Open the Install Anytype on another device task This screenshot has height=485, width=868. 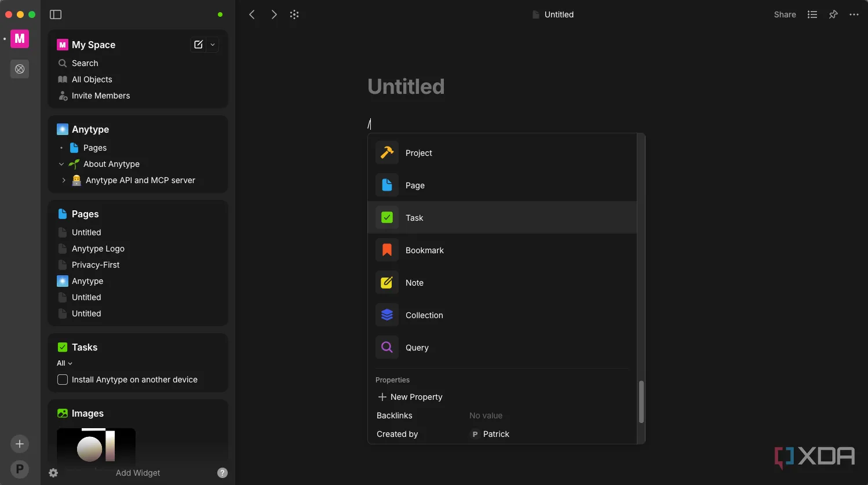click(134, 380)
